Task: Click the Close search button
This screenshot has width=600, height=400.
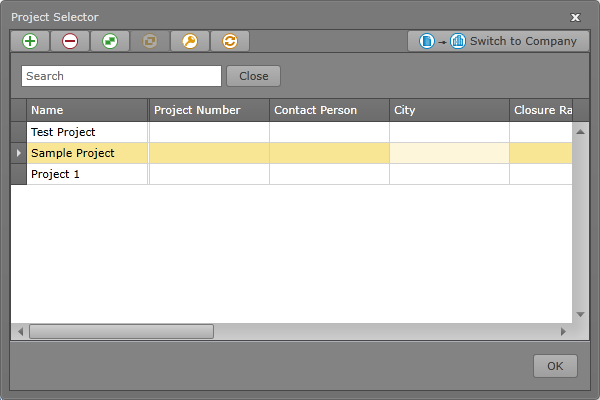Action: coord(253,76)
